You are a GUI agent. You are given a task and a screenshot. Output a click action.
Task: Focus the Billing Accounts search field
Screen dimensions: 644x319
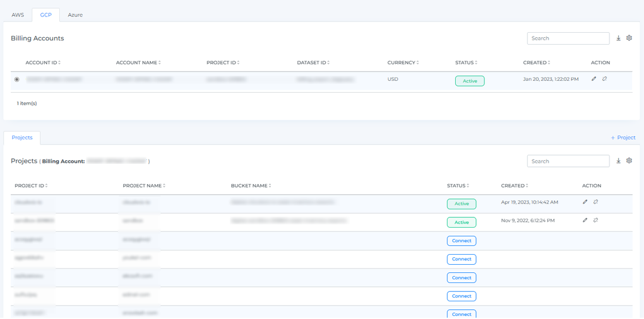[x=568, y=38]
